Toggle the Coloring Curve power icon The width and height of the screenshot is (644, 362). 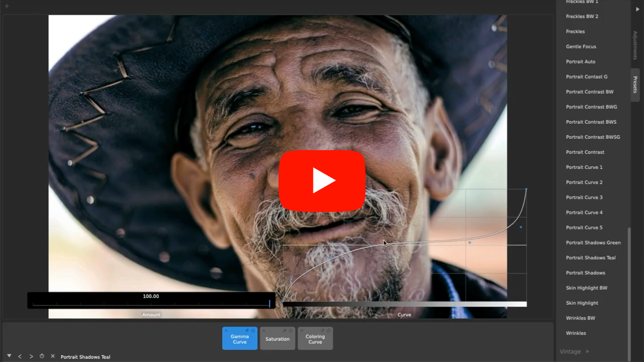click(x=329, y=330)
